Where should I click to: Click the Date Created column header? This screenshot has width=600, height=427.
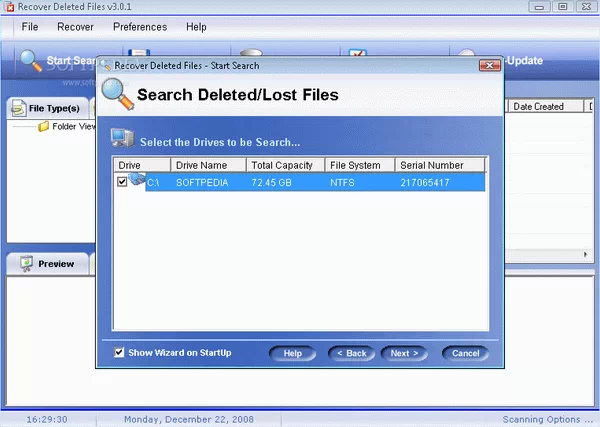click(x=545, y=106)
